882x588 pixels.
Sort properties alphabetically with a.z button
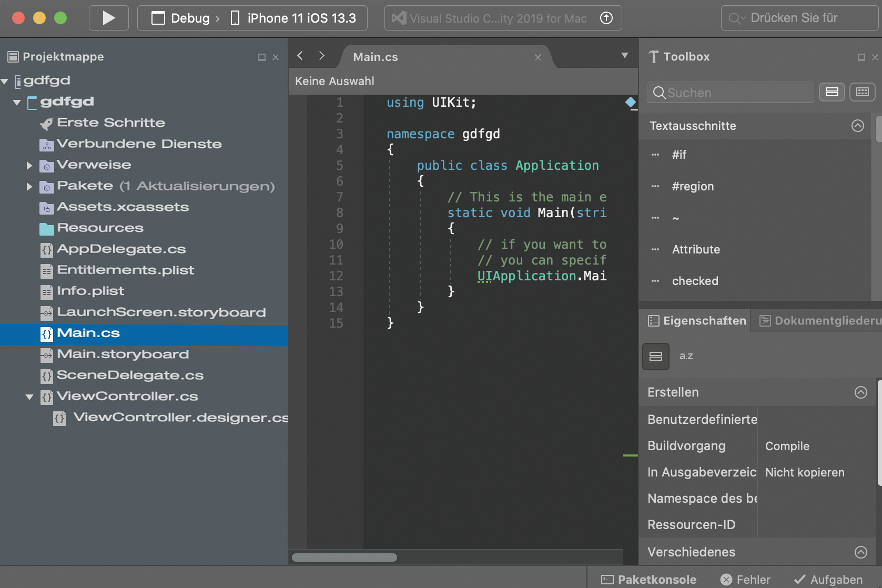click(686, 356)
